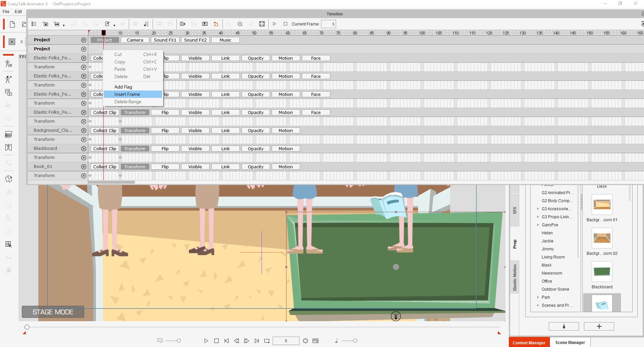The height and width of the screenshot is (347, 644).
Task: Select the Backgr...oom 01 thumbnail
Action: 602,205
